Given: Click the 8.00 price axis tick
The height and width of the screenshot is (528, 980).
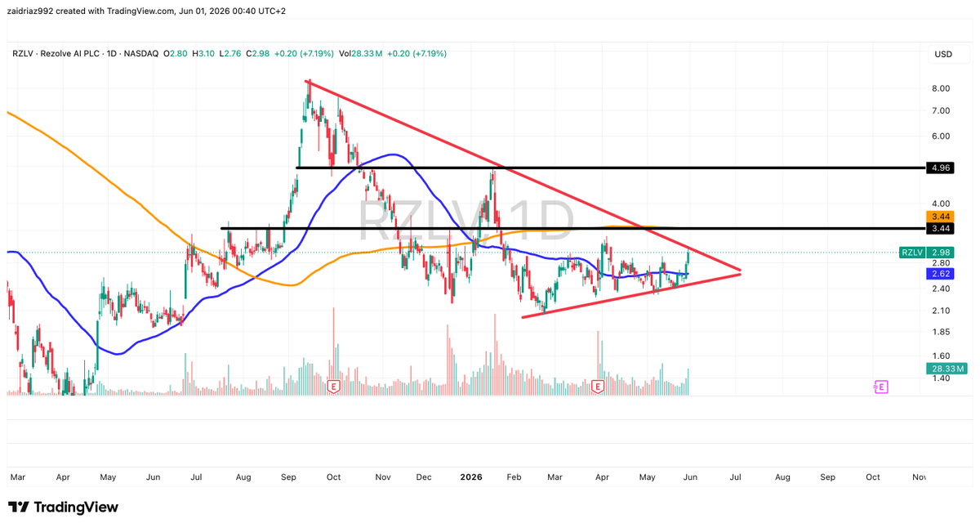Looking at the screenshot, I should [x=940, y=88].
